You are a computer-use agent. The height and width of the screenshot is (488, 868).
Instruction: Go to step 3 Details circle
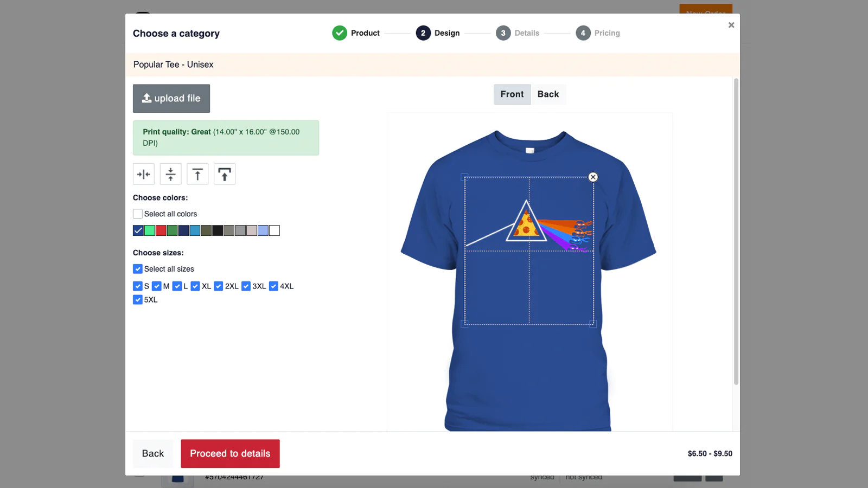pyautogui.click(x=503, y=33)
